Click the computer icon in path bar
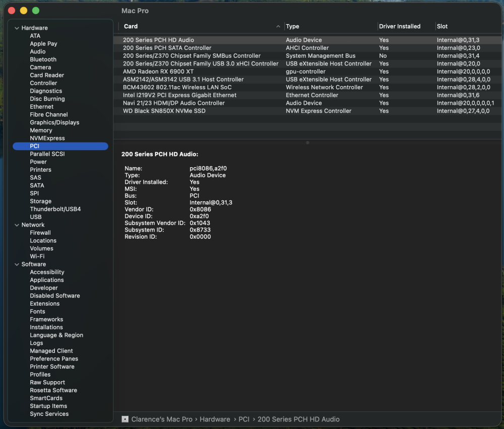This screenshot has width=504, height=429. 125,419
